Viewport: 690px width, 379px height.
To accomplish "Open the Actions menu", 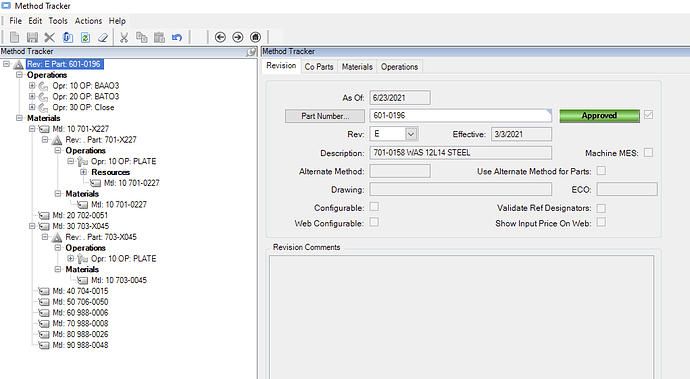I will (88, 21).
